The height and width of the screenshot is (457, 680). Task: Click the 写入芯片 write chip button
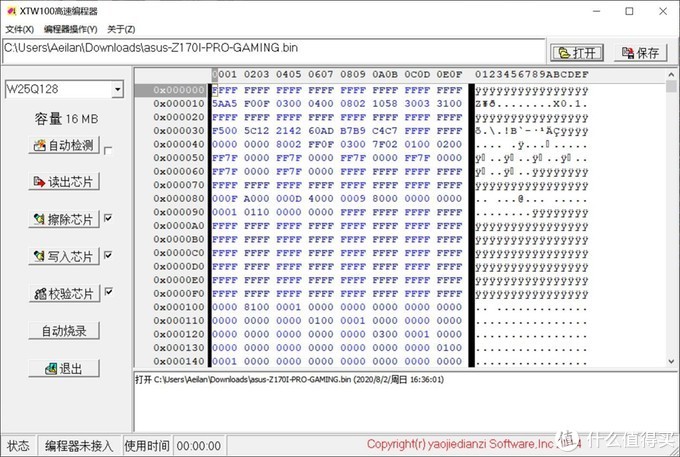[x=64, y=256]
